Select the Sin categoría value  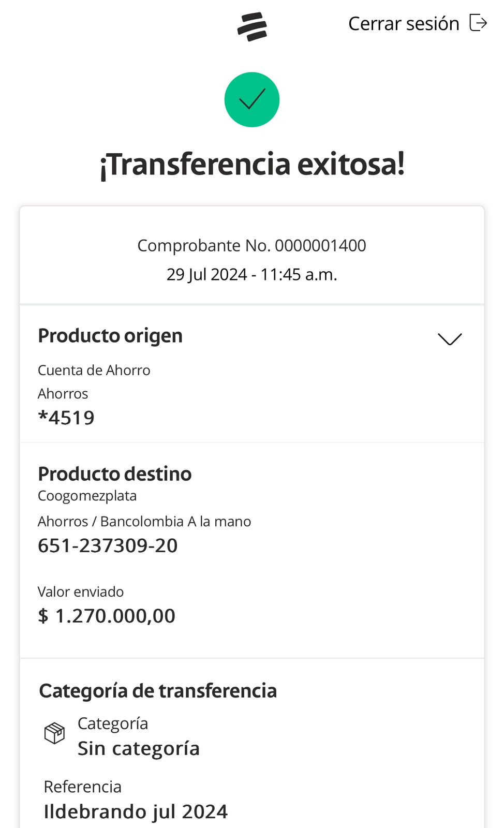pyautogui.click(x=139, y=748)
